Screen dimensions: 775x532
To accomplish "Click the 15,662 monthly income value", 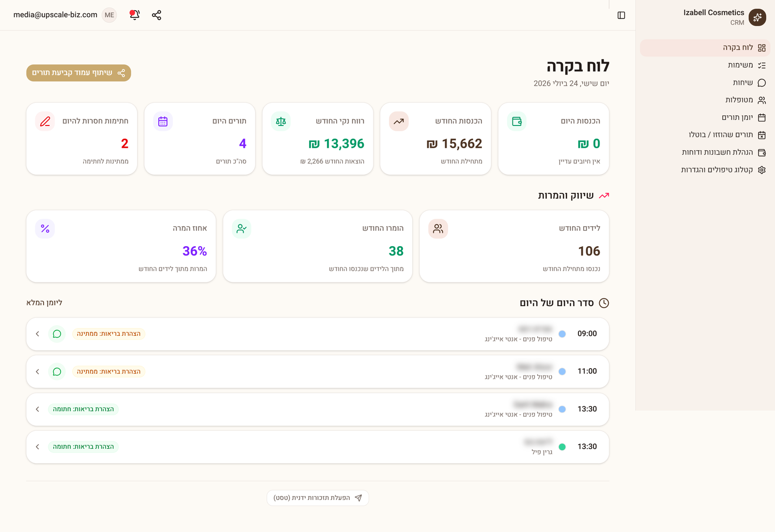I will (x=454, y=144).
